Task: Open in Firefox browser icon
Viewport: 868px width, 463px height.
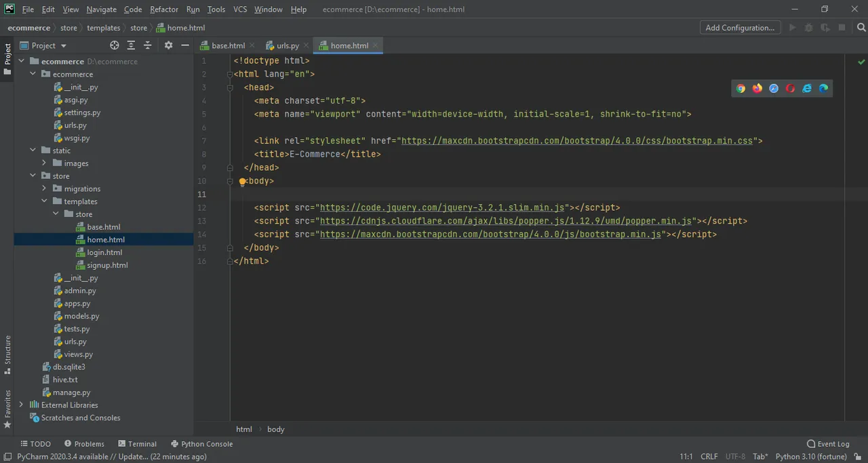Action: 757,88
